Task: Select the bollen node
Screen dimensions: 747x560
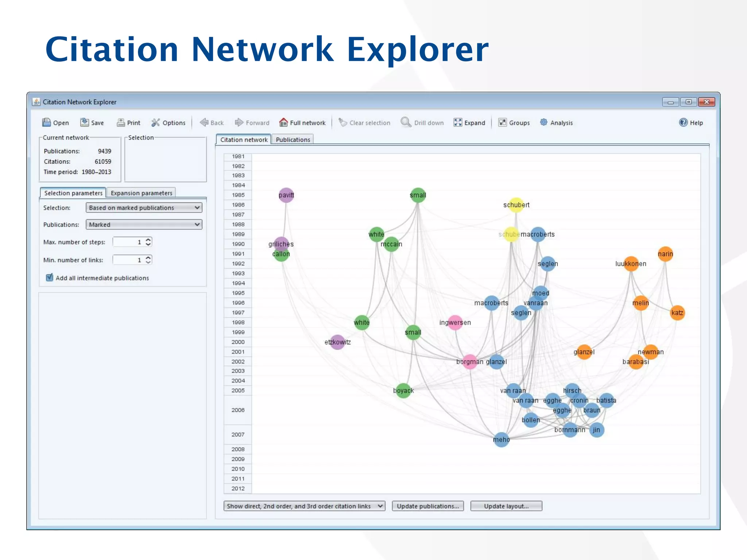Action: click(531, 420)
